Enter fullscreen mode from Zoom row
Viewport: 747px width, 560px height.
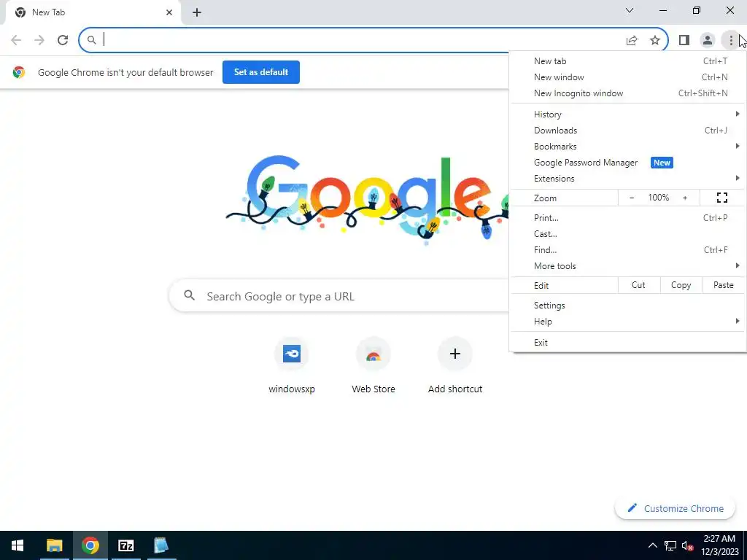click(x=721, y=198)
